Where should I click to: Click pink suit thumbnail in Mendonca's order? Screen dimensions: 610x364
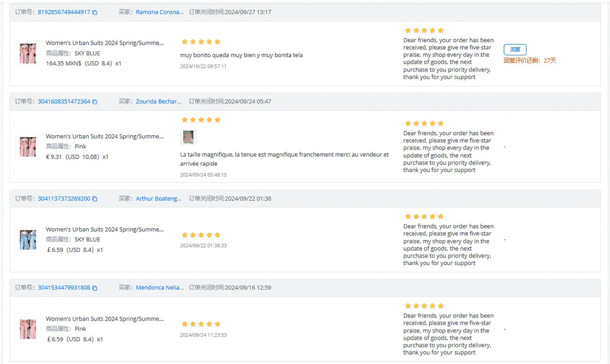pos(27,329)
